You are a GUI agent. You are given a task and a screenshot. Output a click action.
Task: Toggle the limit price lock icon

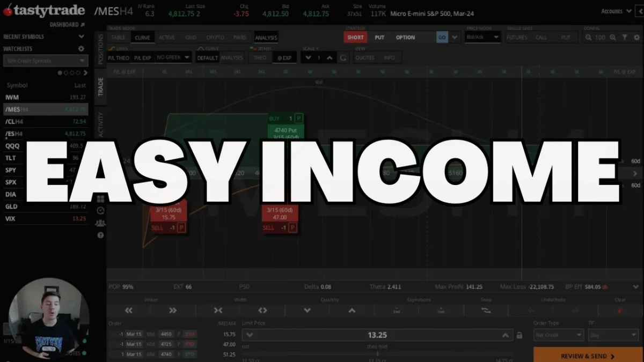click(519, 335)
